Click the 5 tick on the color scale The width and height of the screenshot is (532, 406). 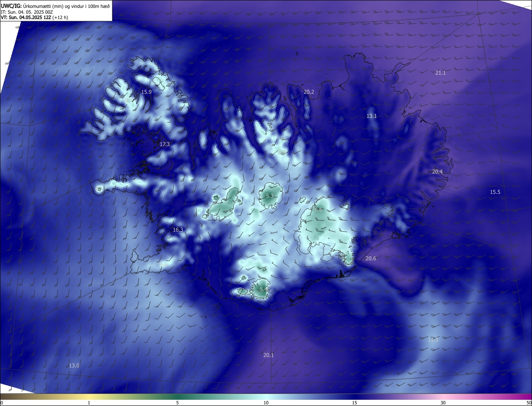click(177, 403)
